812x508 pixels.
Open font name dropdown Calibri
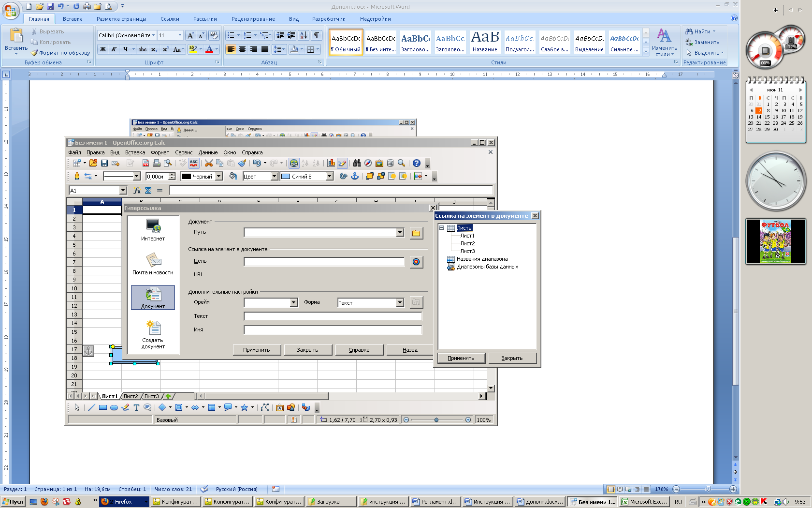153,35
